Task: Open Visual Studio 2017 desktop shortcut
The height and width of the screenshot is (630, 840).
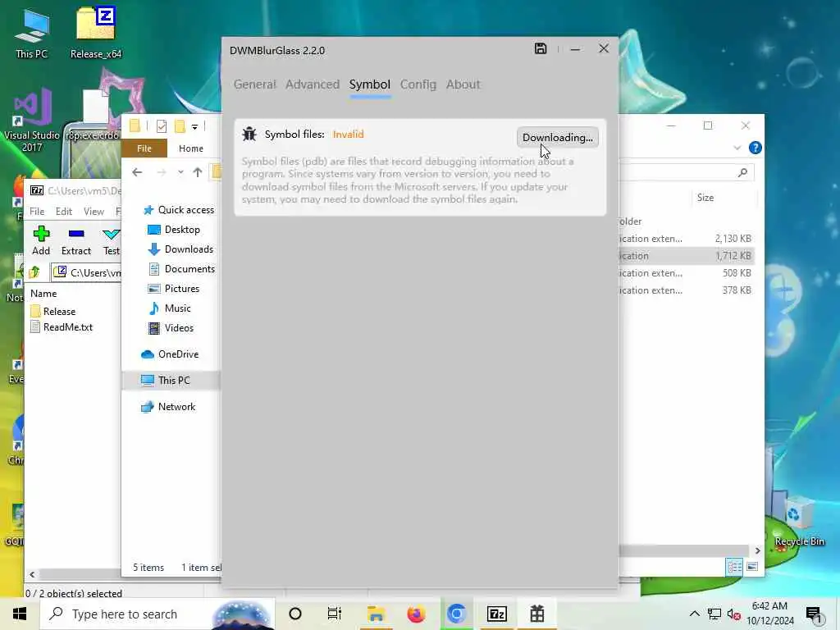Action: click(x=32, y=121)
